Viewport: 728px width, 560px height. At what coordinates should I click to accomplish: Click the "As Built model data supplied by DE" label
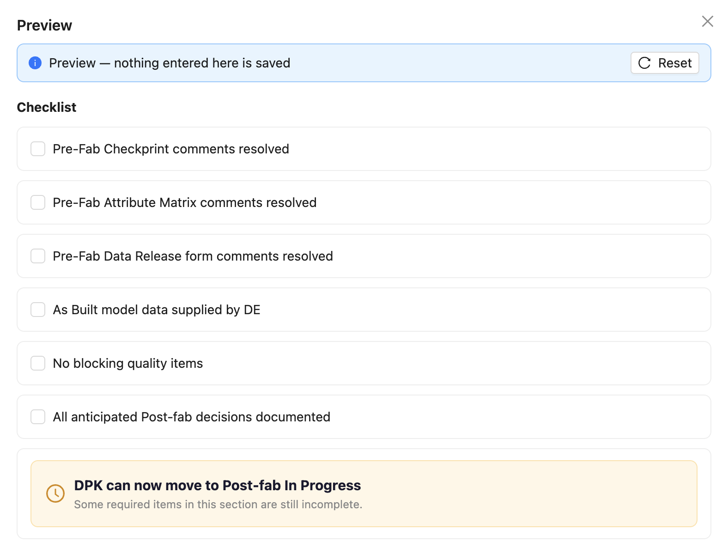point(157,310)
